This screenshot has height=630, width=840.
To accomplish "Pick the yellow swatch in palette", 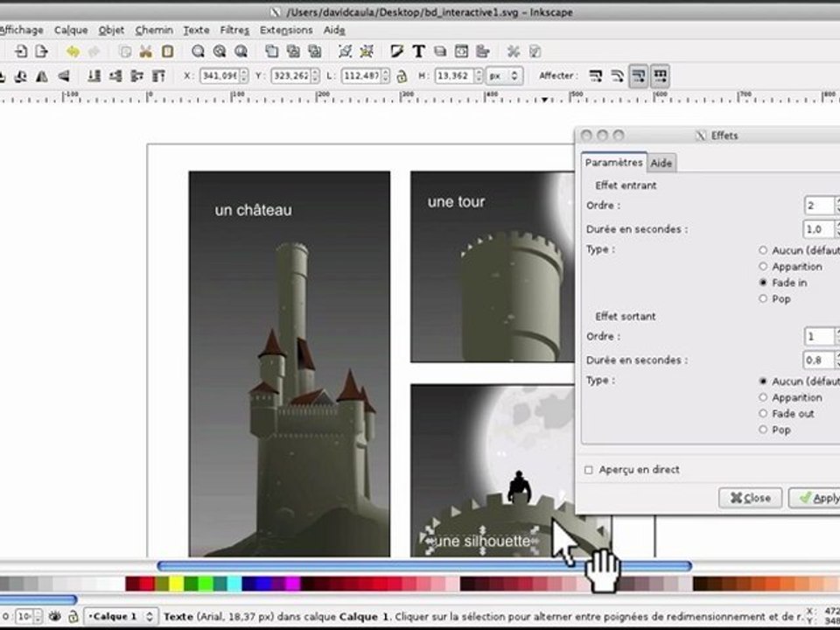I will click(x=176, y=584).
